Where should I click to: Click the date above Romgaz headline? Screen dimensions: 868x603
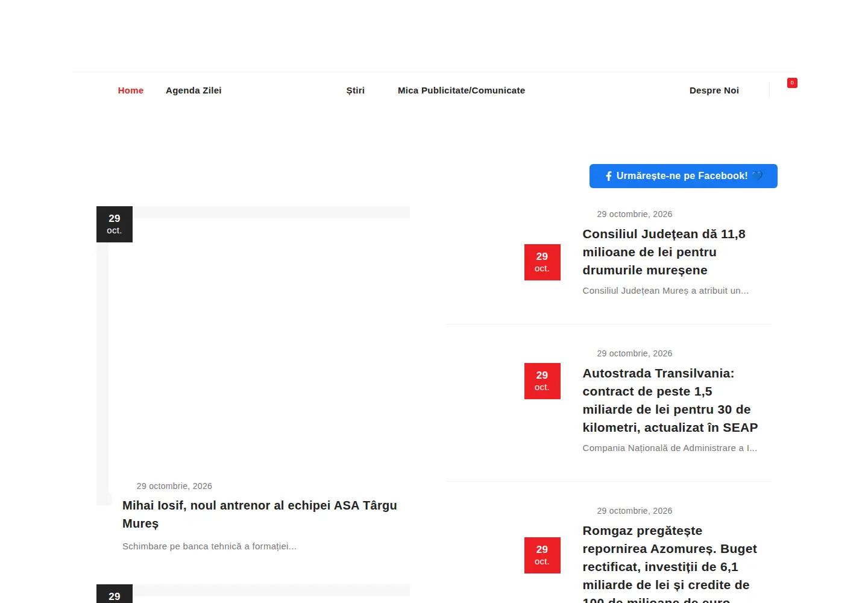[635, 511]
